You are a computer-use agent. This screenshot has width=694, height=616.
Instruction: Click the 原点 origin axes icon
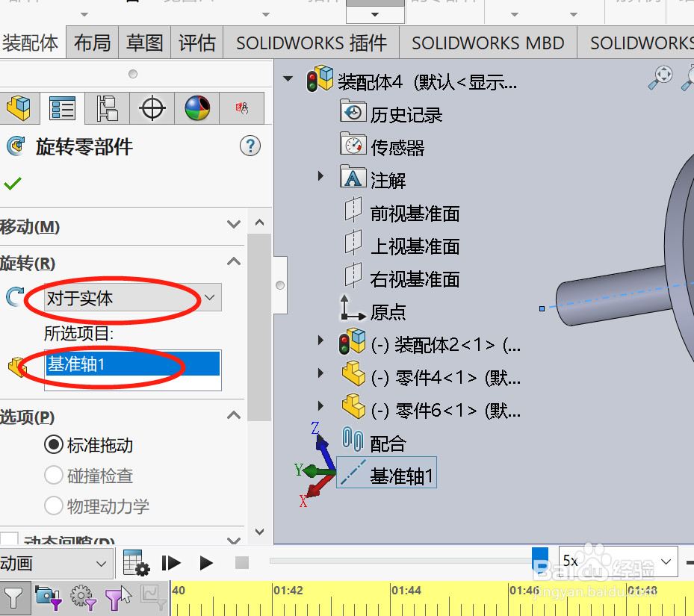353,308
